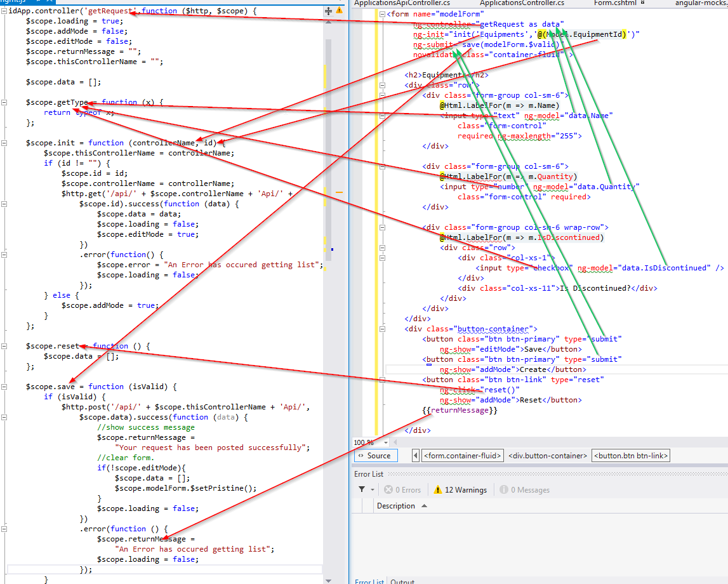Select the div.button-container breadcrumb
Viewport: 728px width, 584px height.
(x=547, y=455)
